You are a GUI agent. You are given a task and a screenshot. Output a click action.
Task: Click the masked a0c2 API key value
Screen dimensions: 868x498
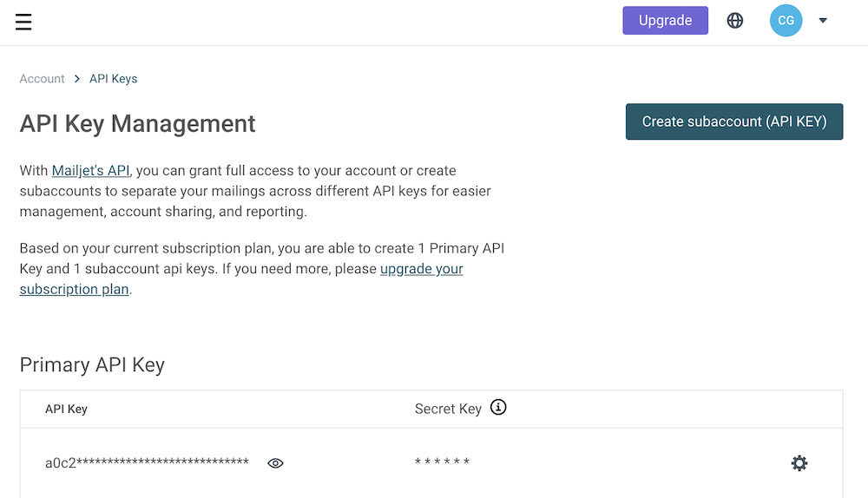click(147, 462)
